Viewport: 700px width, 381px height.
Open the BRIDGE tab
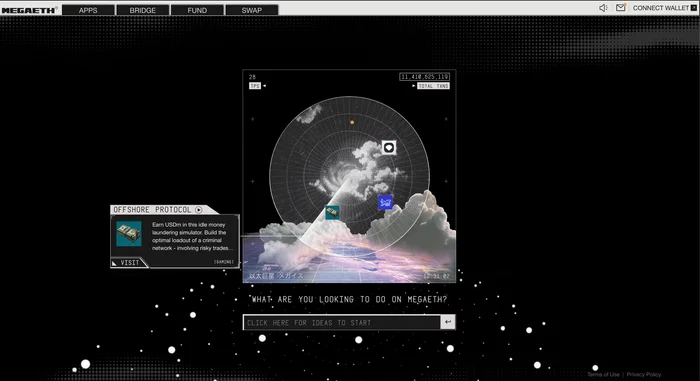[143, 10]
